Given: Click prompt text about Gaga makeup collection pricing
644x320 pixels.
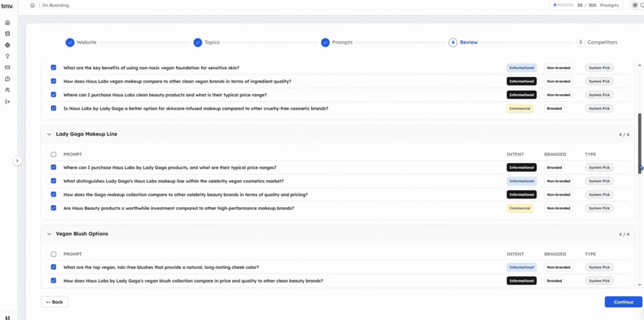Looking at the screenshot, I should [186, 194].
